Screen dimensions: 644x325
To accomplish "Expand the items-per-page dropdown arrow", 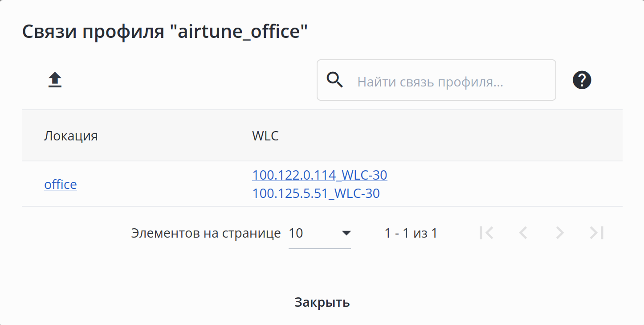I will click(346, 233).
